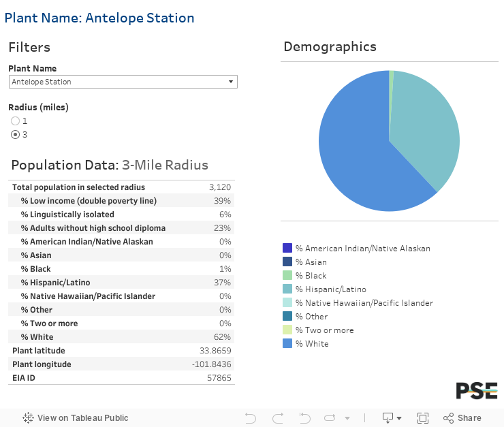Click the 'Plant Name: Antelope Station' title
The height and width of the screenshot is (427, 504).
99,18
